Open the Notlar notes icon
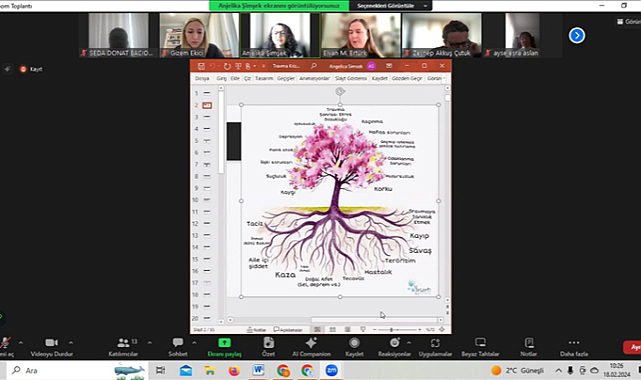This screenshot has height=380, width=641. [529, 347]
